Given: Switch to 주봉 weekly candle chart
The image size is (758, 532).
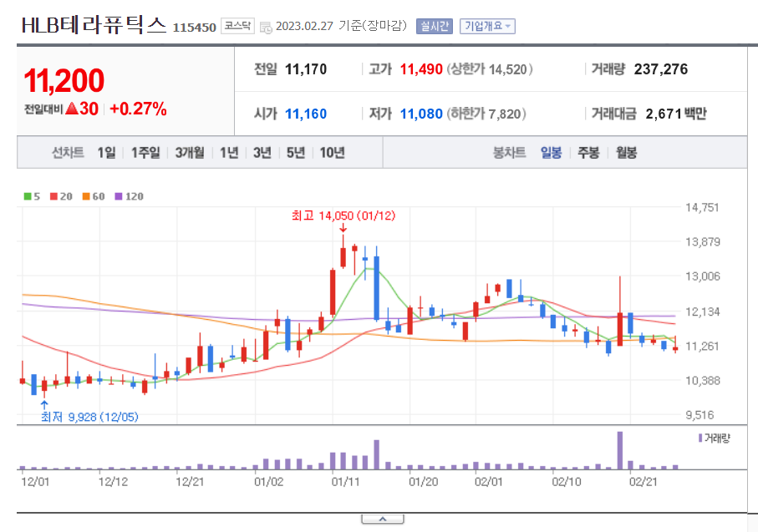Looking at the screenshot, I should pyautogui.click(x=588, y=153).
